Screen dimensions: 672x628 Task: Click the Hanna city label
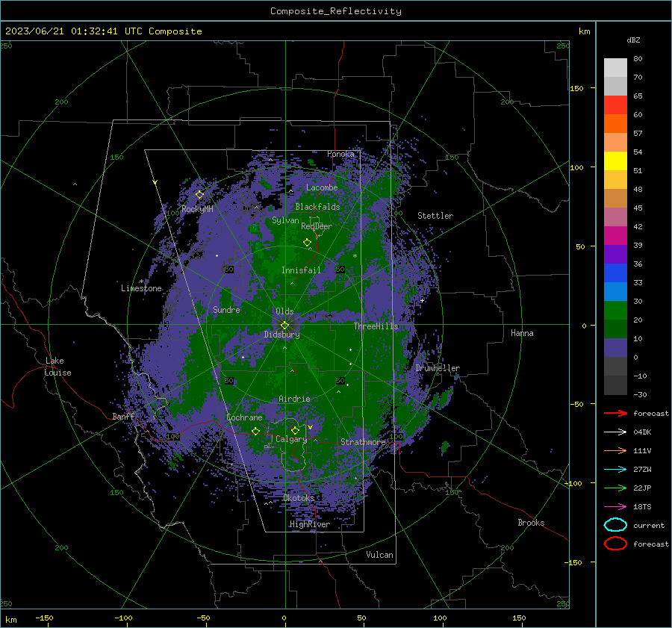(x=522, y=333)
